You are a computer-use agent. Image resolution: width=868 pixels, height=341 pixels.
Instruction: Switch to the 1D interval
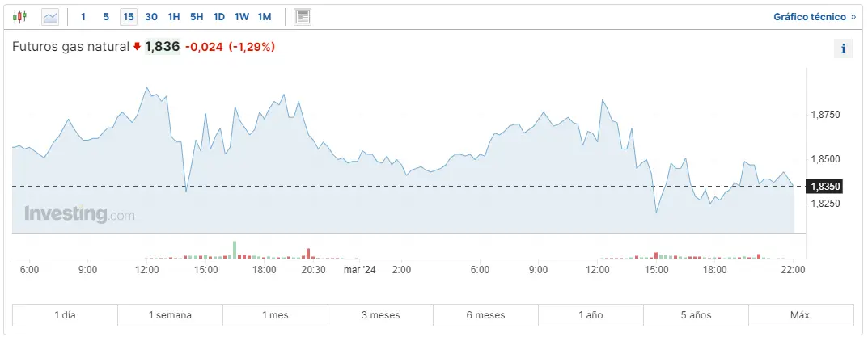(219, 16)
